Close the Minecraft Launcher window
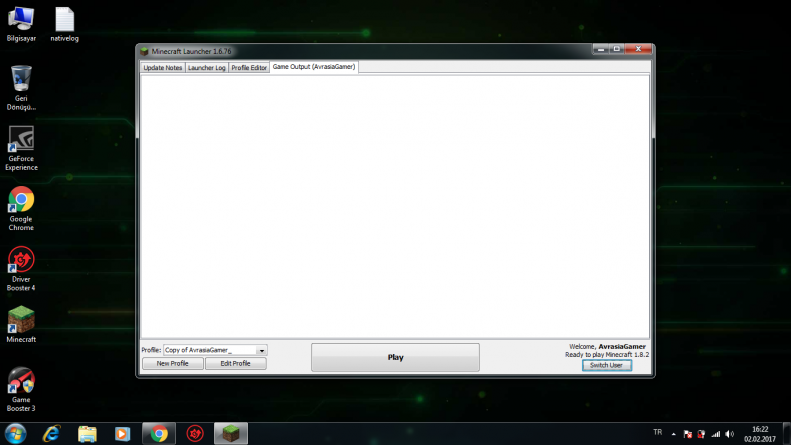The height and width of the screenshot is (445, 791). pyautogui.click(x=638, y=49)
